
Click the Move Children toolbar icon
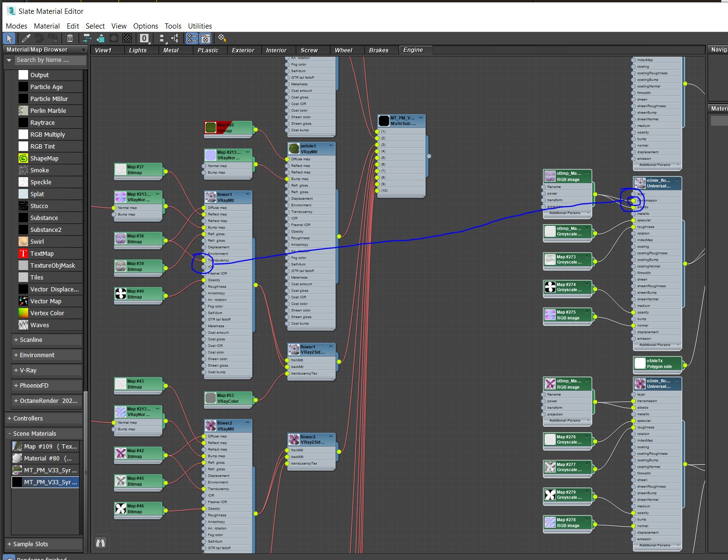[x=87, y=38]
